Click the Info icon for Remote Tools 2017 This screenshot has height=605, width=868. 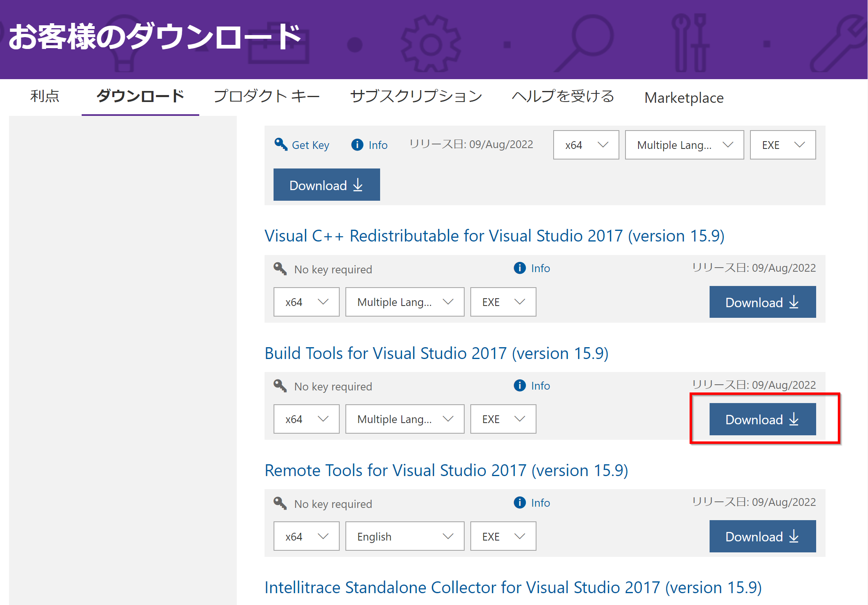click(520, 503)
